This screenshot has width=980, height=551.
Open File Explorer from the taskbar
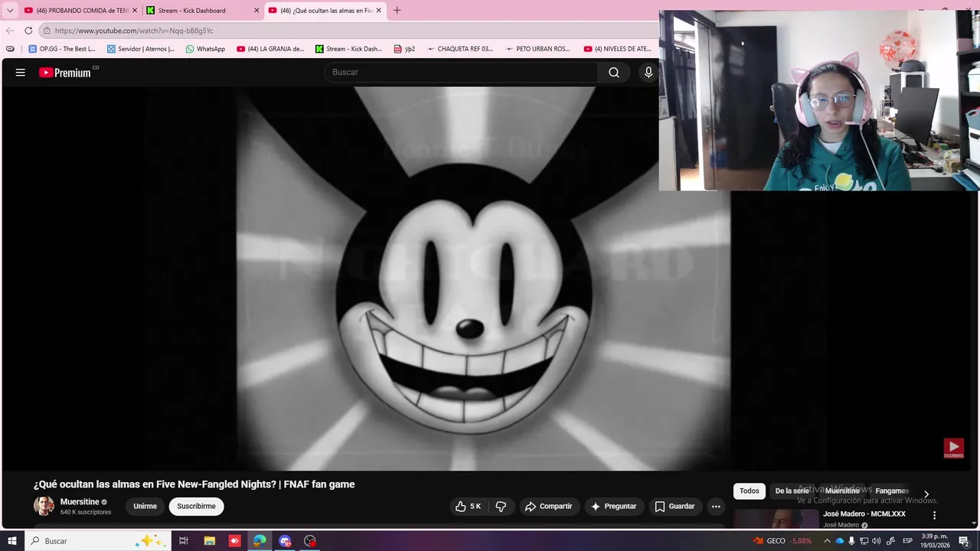click(210, 541)
